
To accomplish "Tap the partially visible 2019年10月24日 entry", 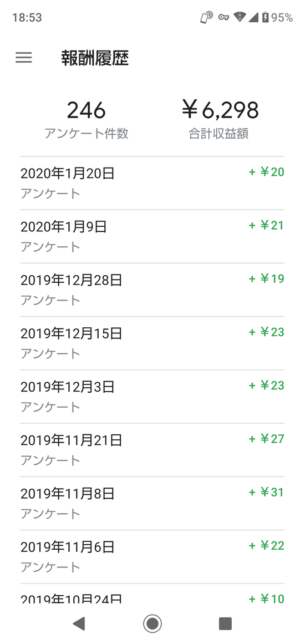I will click(x=152, y=594).
